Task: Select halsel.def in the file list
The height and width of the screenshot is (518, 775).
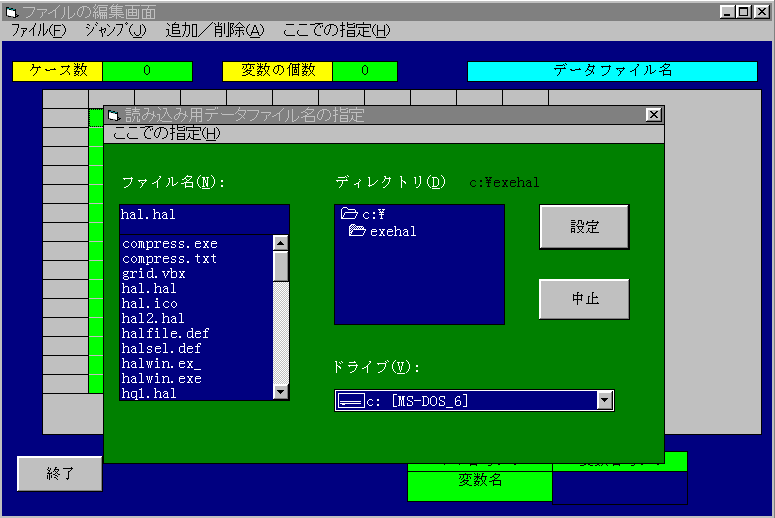Action: (x=162, y=348)
